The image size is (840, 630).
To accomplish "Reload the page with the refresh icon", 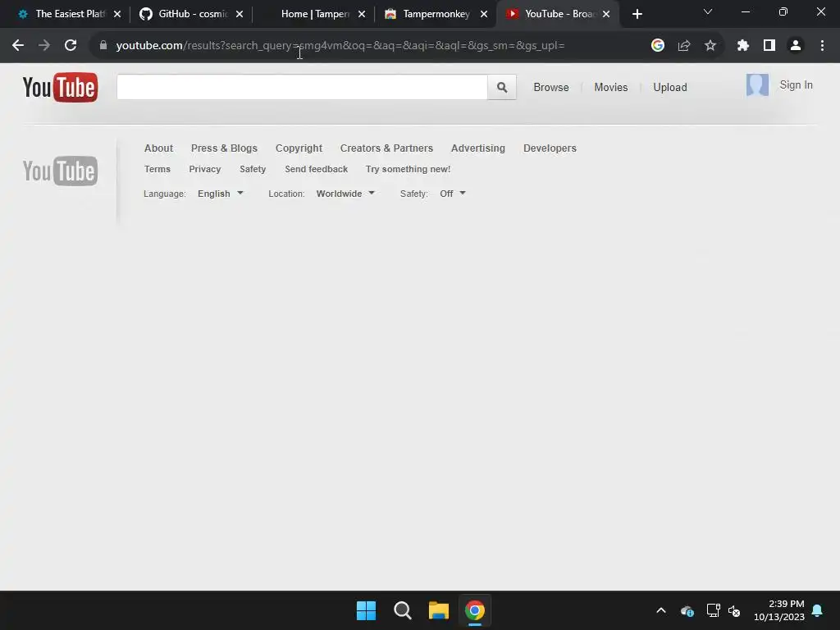I will coord(71,46).
